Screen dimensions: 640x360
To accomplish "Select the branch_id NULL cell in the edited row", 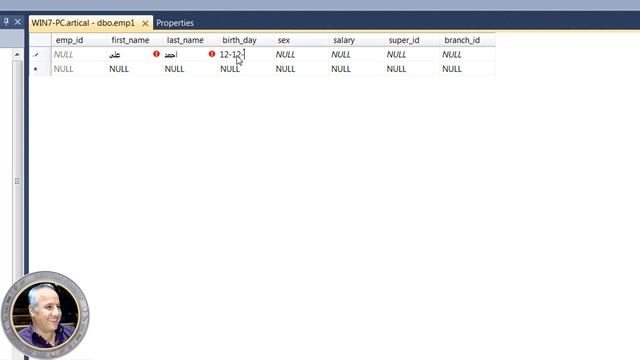I will point(468,54).
